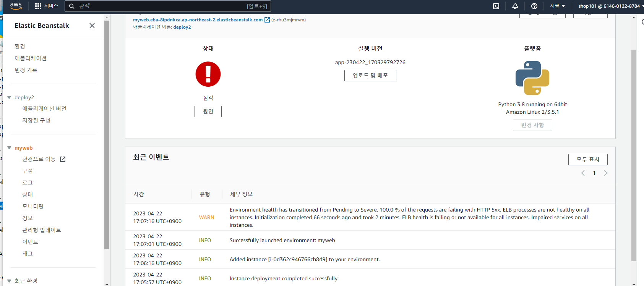Go to next events page arrow
This screenshot has height=286, width=644.
click(605, 173)
